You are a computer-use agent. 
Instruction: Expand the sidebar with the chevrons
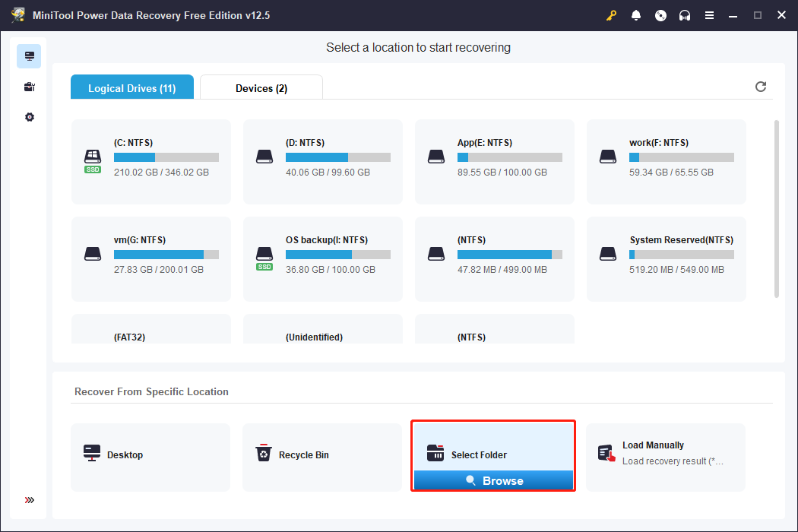(x=29, y=500)
